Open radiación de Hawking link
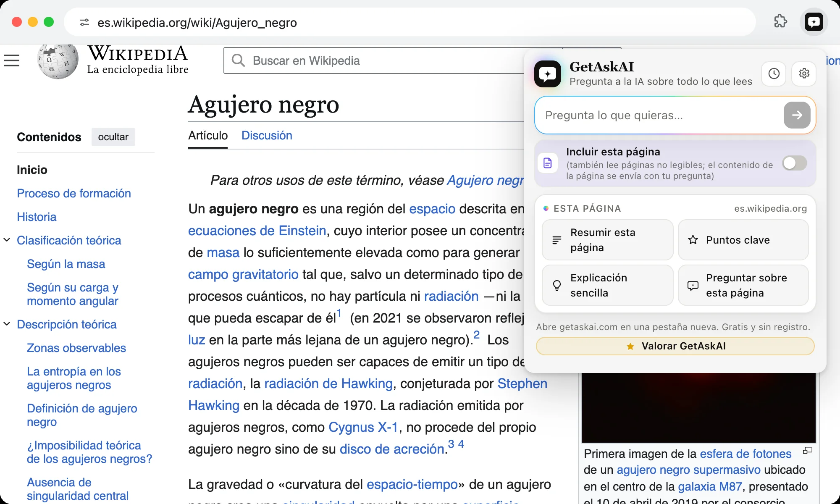This screenshot has height=504, width=840. click(x=328, y=383)
